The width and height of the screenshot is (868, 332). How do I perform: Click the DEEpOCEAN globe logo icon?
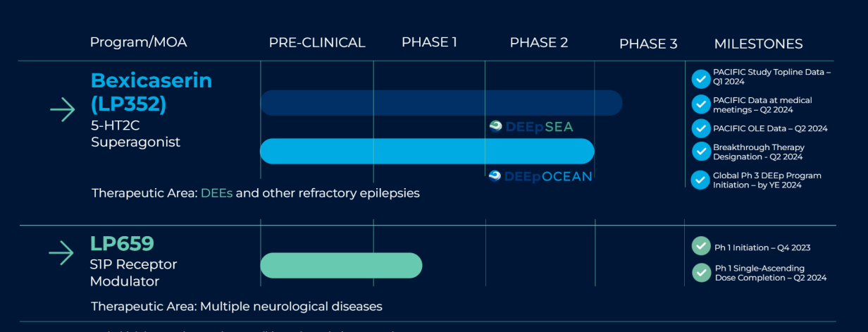[x=495, y=176]
